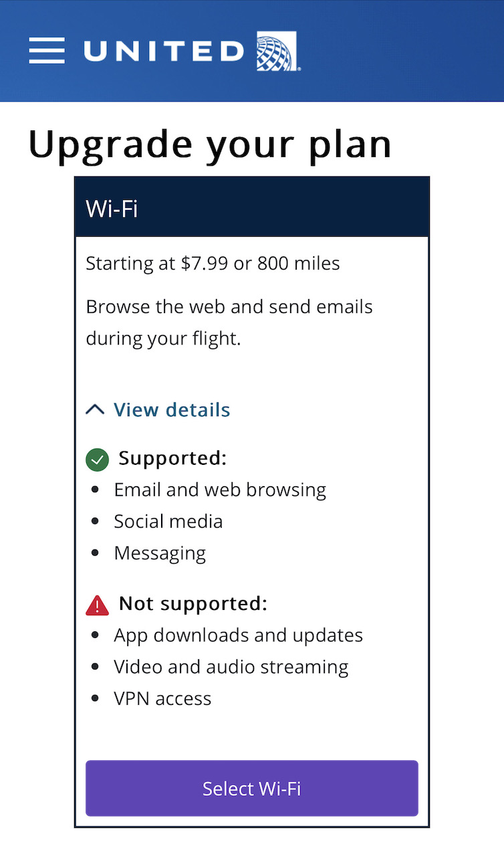Click the Not supported: label text
This screenshot has height=856, width=504.
pos(193,604)
